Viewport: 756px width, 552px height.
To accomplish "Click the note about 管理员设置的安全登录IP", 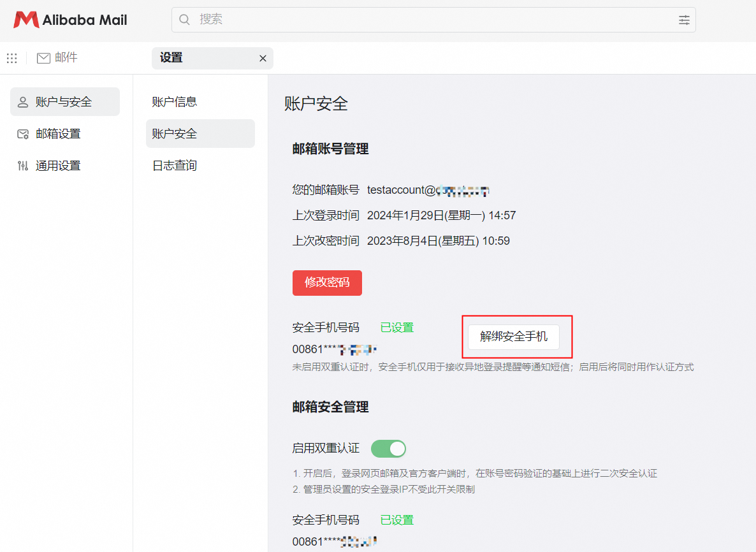I will point(384,490).
